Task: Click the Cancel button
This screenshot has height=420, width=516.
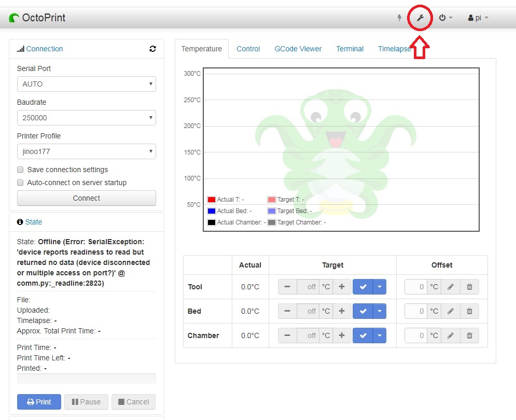Action: coord(133,402)
